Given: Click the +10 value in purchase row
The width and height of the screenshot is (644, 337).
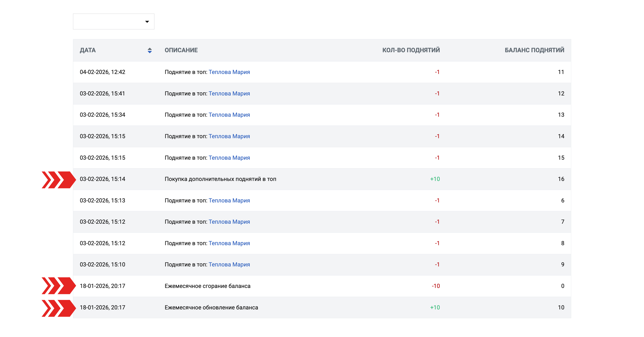Looking at the screenshot, I should click(x=435, y=179).
